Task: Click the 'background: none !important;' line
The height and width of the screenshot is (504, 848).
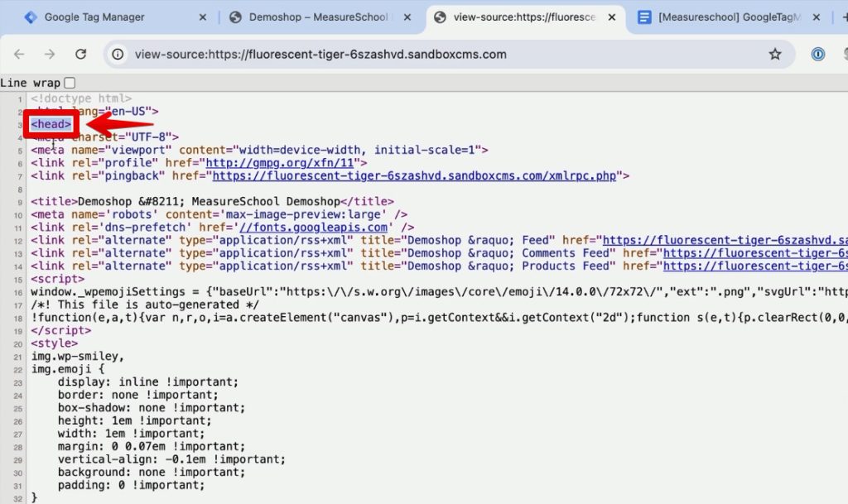Action: 151,472
